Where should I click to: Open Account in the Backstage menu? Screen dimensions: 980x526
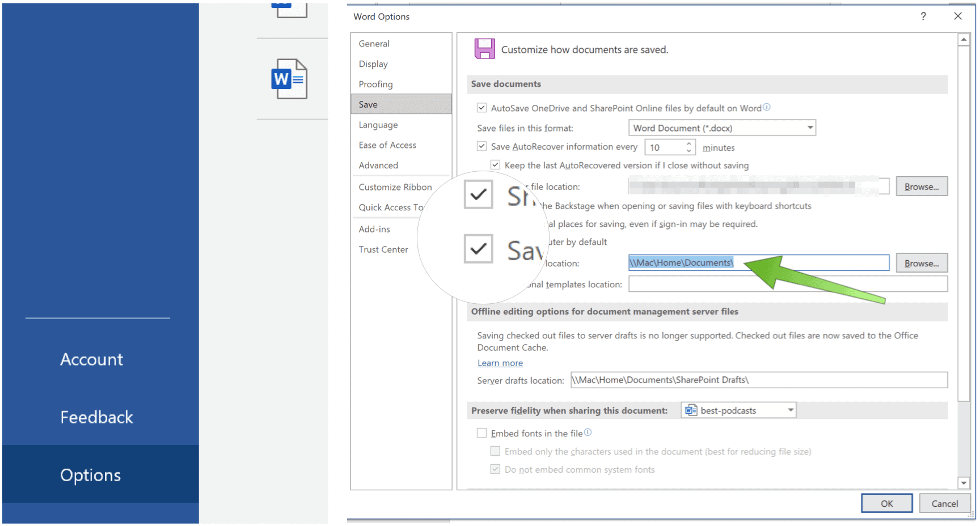tap(92, 359)
